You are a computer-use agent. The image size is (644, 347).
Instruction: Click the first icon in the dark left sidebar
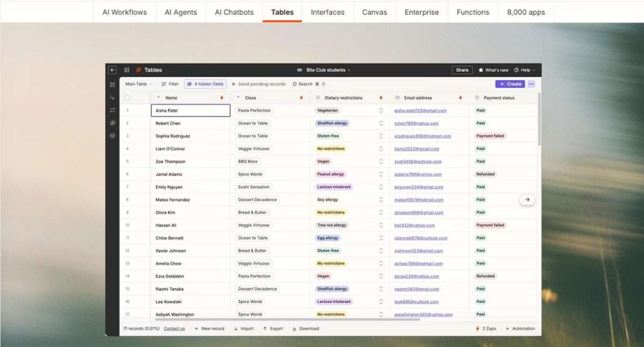point(113,84)
